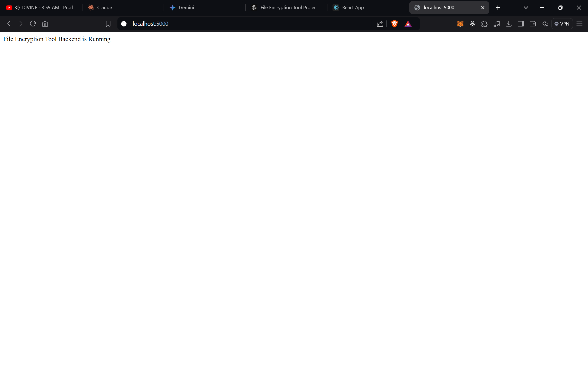Click the page information lock icon
This screenshot has height=367, width=588.
pos(124,24)
